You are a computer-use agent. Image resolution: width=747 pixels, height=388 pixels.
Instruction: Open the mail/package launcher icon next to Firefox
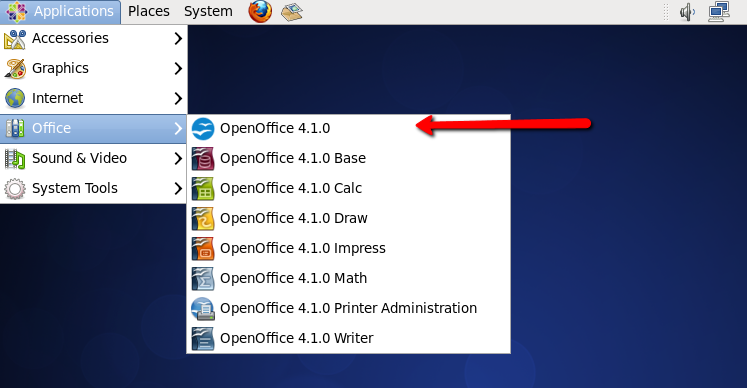[292, 12]
